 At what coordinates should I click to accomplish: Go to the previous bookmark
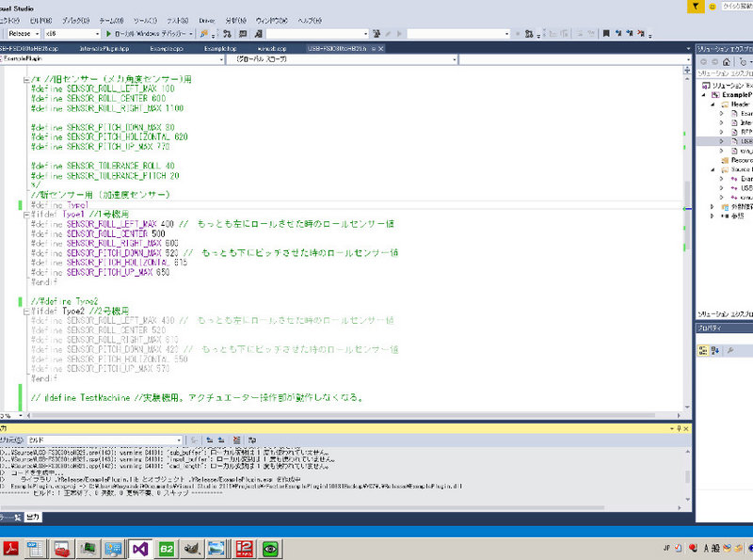pyautogui.click(x=618, y=34)
